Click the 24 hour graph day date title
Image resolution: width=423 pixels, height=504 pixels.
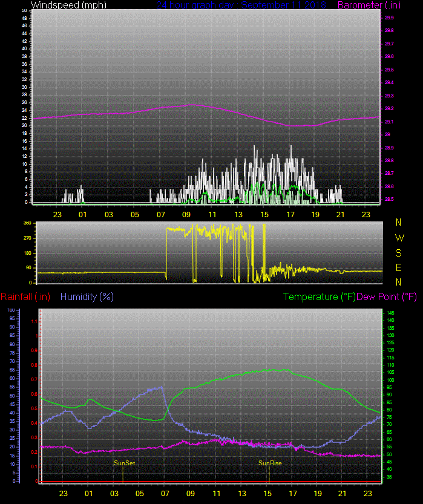[241, 5]
